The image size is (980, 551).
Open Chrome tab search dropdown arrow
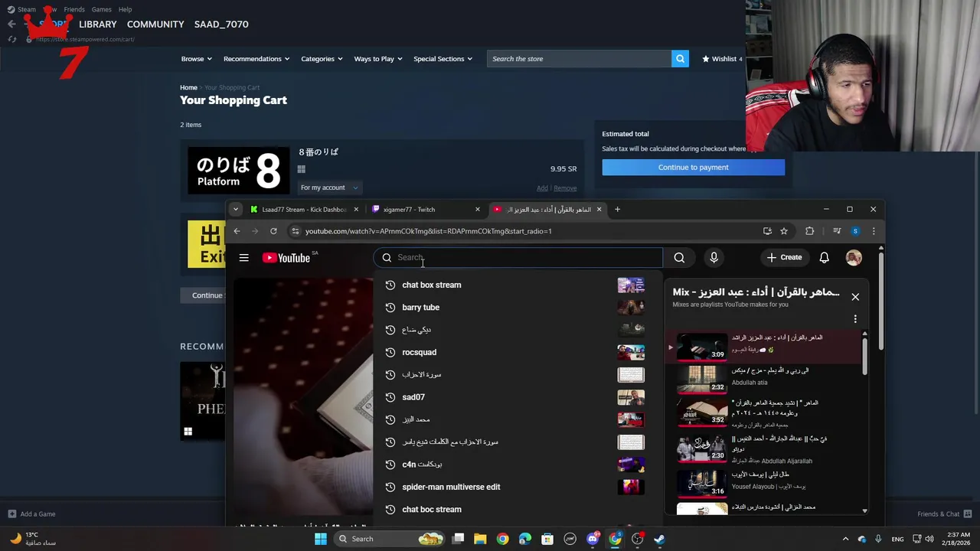point(235,209)
